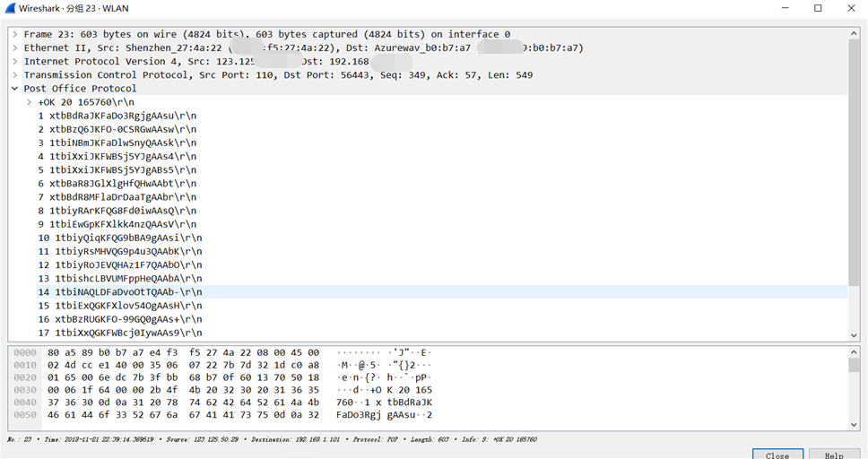The height and width of the screenshot is (459, 868).
Task: Expand Transmission Control Protocol row
Action: click(x=15, y=75)
